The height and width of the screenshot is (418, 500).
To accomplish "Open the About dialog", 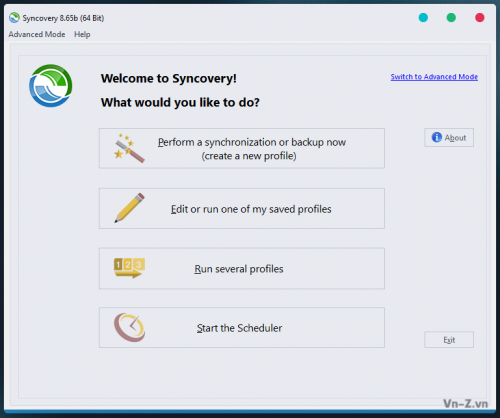I will click(x=449, y=137).
